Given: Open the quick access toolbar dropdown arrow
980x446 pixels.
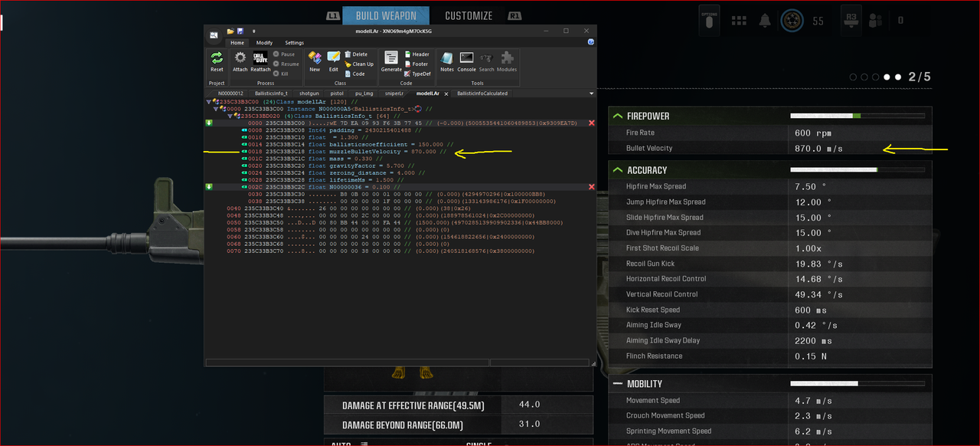Looking at the screenshot, I should [253, 31].
